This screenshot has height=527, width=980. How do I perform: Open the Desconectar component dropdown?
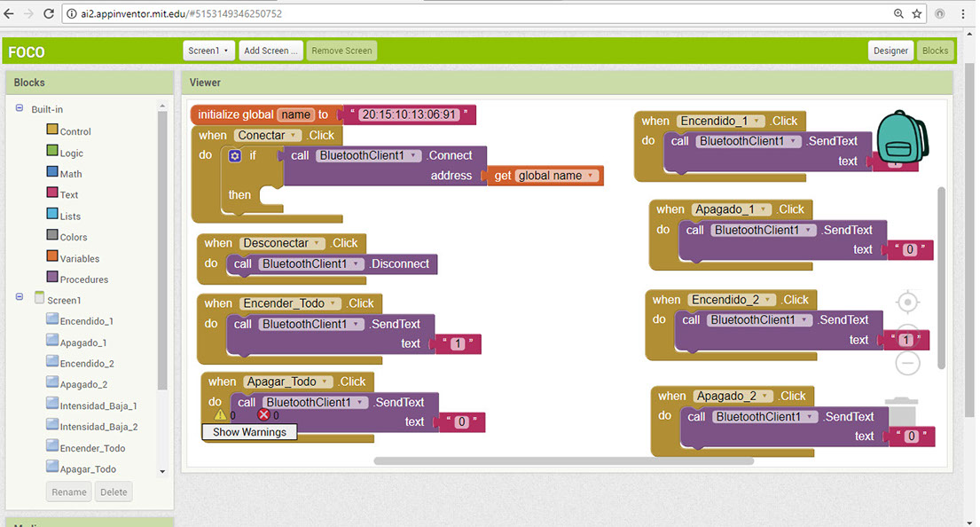coord(317,243)
